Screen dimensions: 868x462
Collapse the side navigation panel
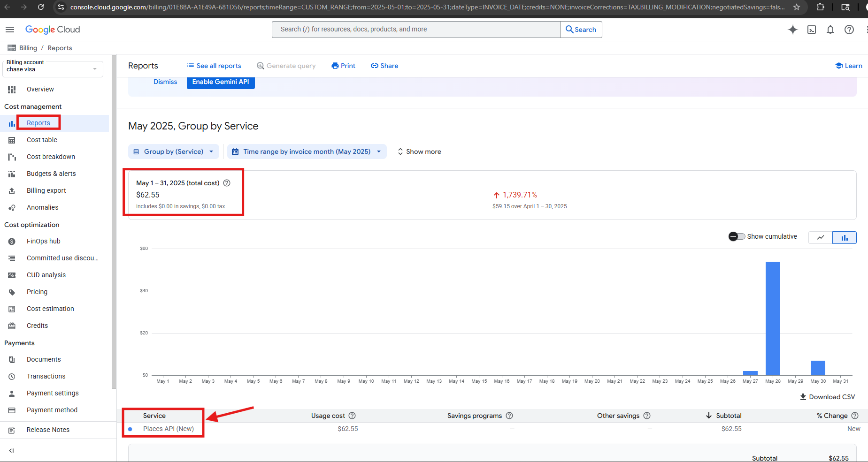click(x=12, y=451)
